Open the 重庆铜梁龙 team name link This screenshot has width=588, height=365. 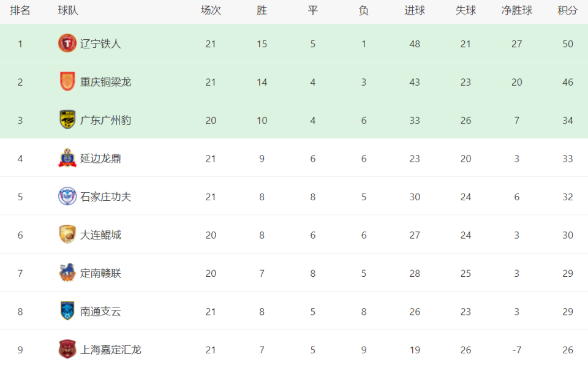(x=106, y=82)
